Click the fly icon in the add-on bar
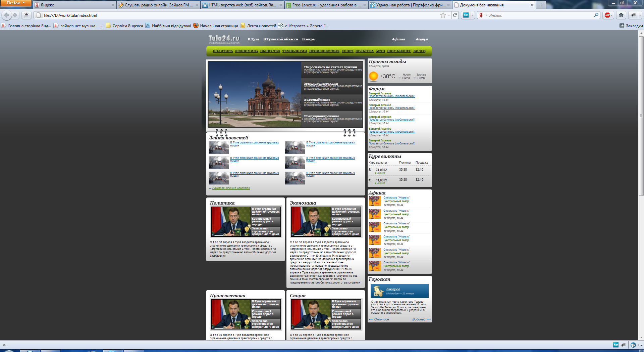This screenshot has width=644, height=352. (x=624, y=345)
